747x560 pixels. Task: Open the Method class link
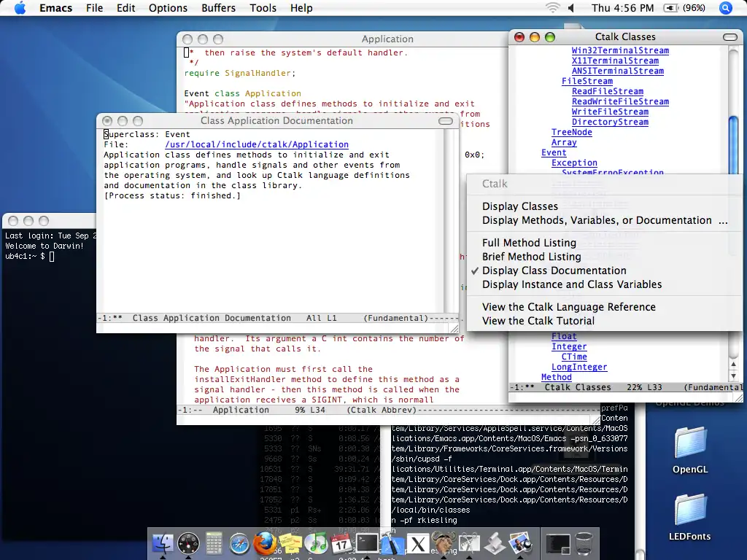point(556,377)
